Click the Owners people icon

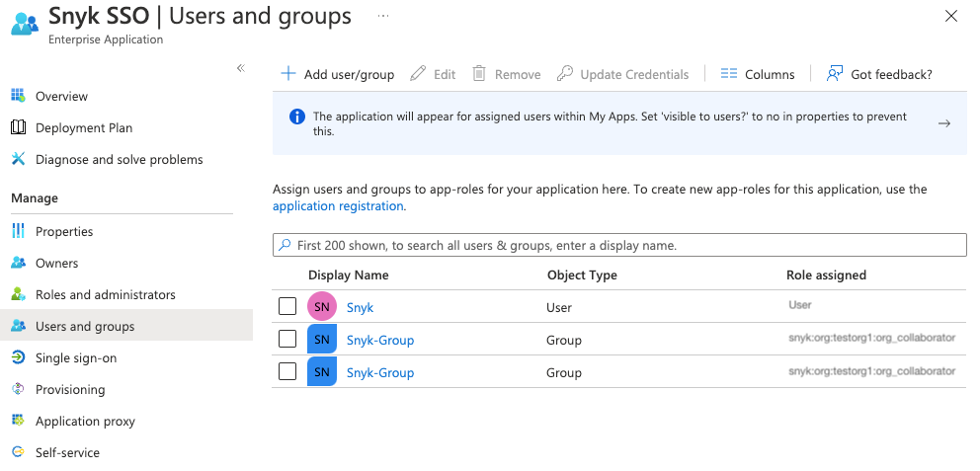point(18,263)
